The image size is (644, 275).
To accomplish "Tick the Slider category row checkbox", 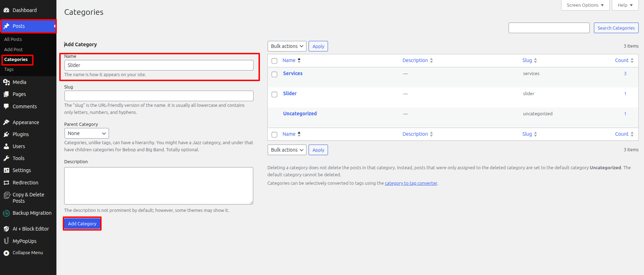I will point(274,94).
